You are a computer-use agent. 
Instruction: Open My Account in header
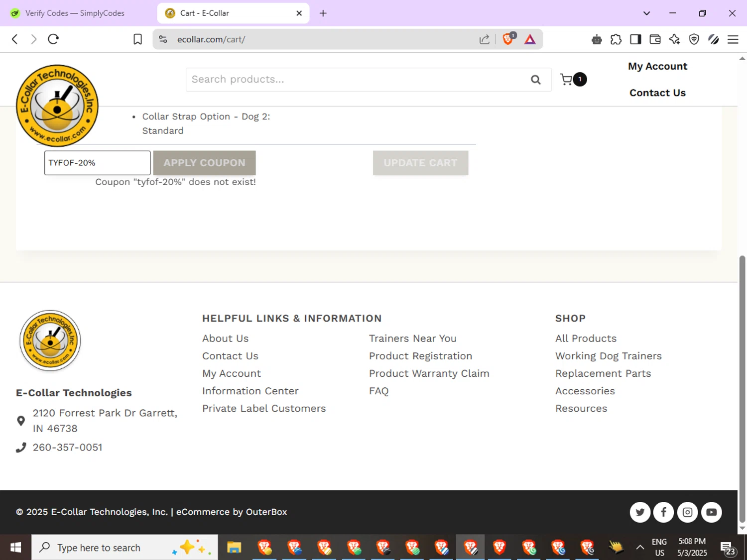657,66
